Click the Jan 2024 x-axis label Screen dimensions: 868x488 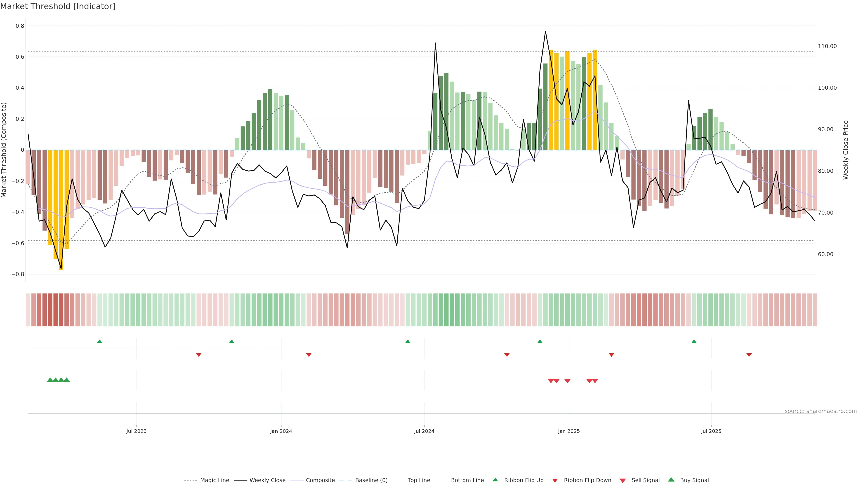[281, 431]
